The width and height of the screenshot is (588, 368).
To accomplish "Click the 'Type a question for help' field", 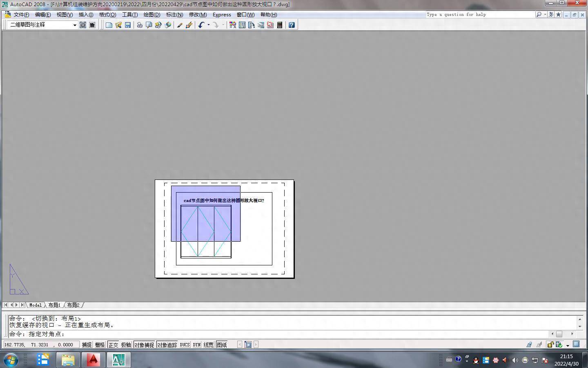I will [x=480, y=14].
